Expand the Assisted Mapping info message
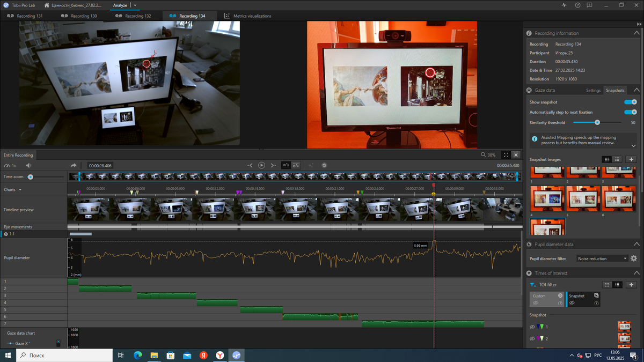Screen dimensions: 644x362 point(633,145)
